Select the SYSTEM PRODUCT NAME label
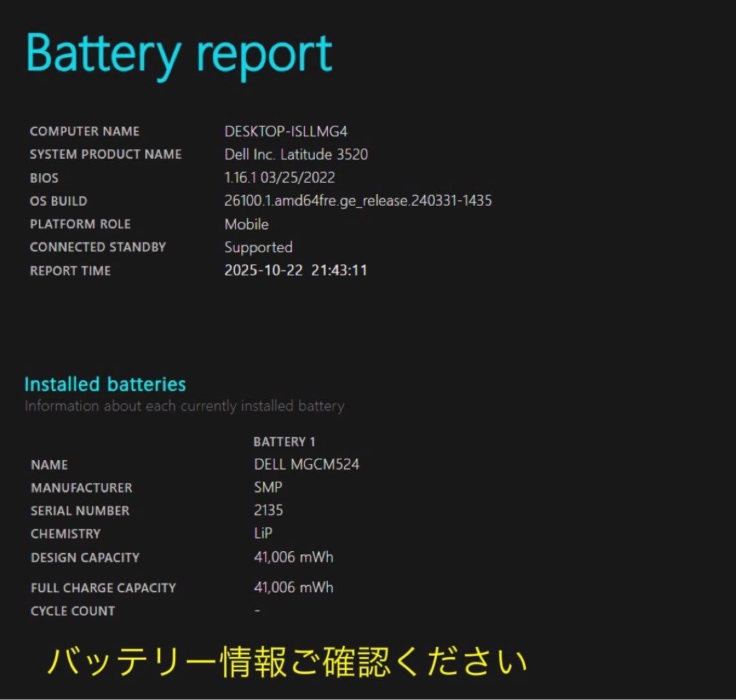736x700 pixels. pyautogui.click(x=106, y=155)
